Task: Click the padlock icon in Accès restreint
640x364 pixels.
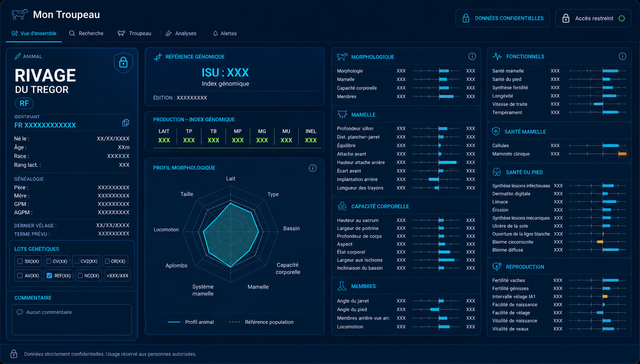Action: (x=566, y=18)
